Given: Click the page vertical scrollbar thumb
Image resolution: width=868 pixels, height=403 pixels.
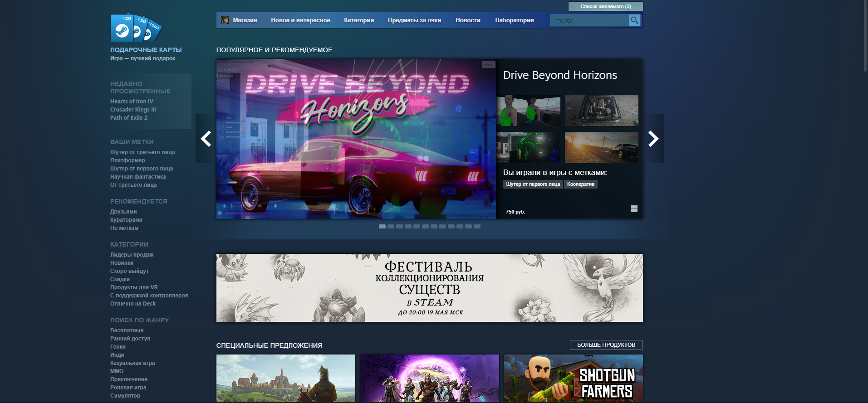Looking at the screenshot, I should (865, 35).
